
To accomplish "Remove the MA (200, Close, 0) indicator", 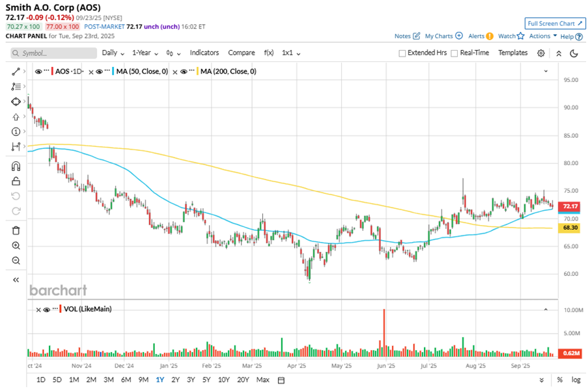I will [x=175, y=72].
